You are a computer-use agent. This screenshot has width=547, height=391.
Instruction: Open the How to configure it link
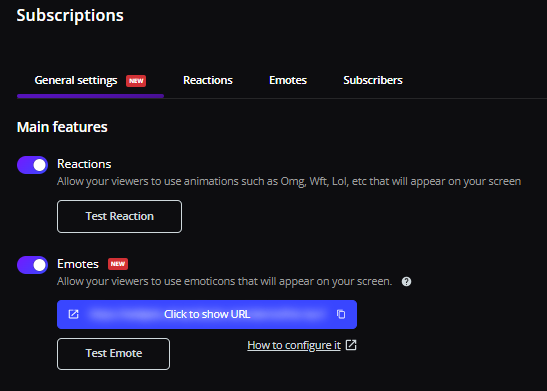click(x=294, y=345)
